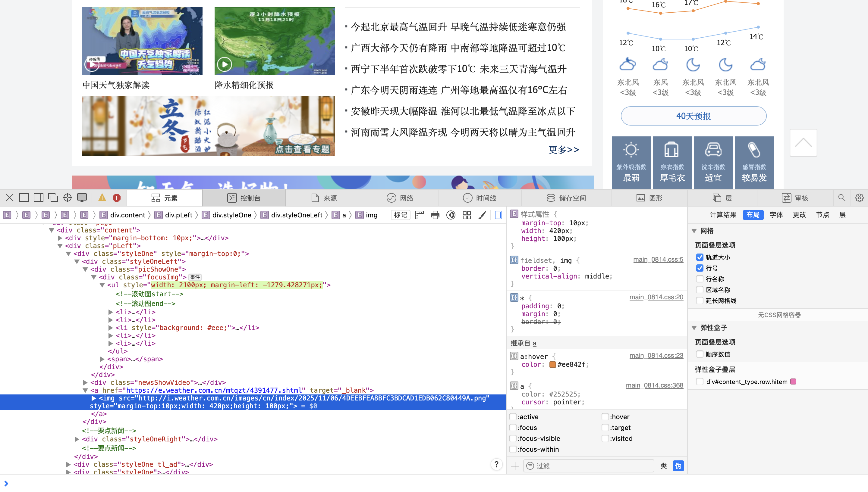Screen dimensions: 868x492
Task: Open inspector settings gear icon
Action: (859, 198)
